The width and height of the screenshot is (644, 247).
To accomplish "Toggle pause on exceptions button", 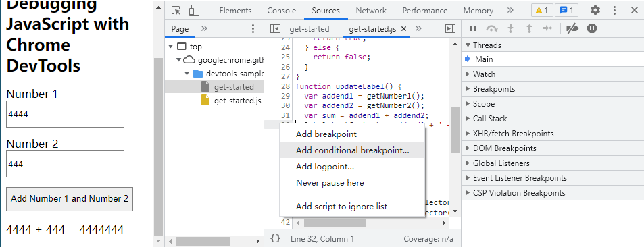I will [592, 29].
